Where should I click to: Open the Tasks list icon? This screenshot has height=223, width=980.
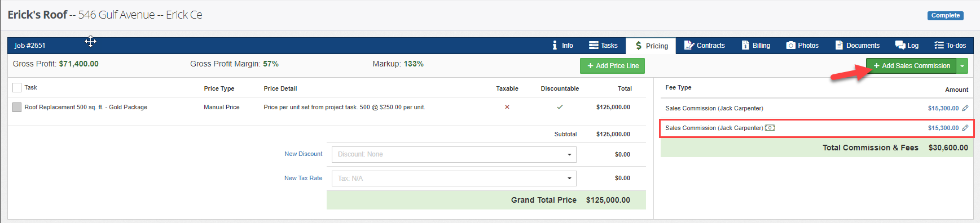(594, 45)
